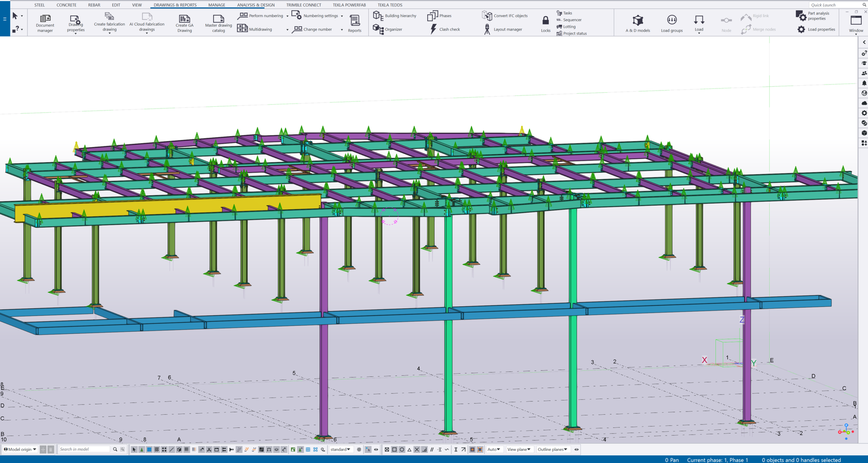
Task: Click the search magnifier in model search
Action: (x=115, y=449)
